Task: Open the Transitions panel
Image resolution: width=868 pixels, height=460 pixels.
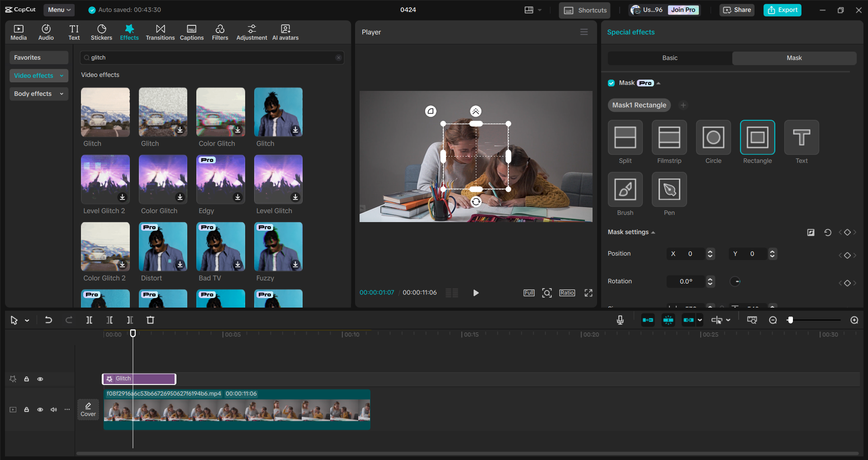Action: point(160,32)
